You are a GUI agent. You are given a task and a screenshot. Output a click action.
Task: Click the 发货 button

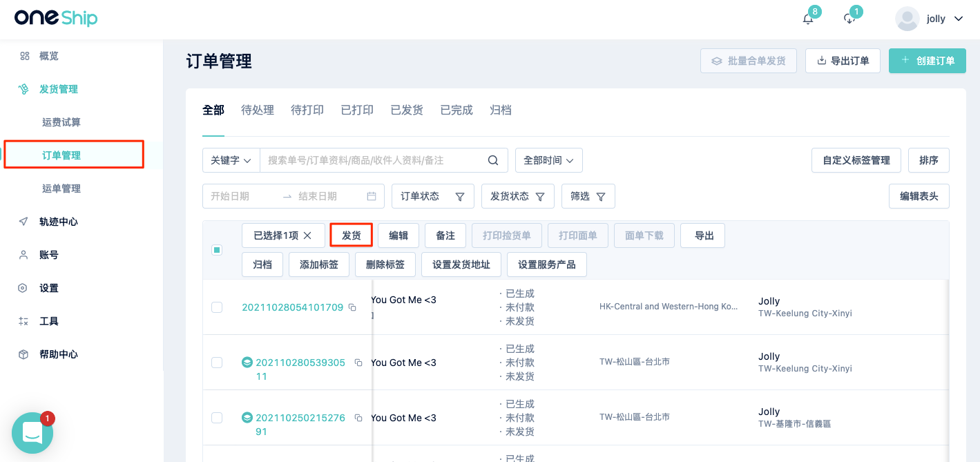tap(352, 235)
